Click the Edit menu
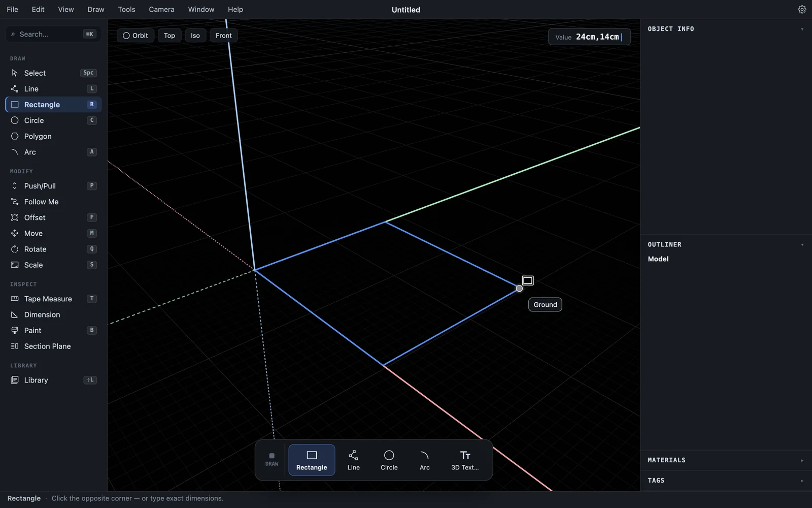Screen dimensions: 812x508 coord(38,9)
